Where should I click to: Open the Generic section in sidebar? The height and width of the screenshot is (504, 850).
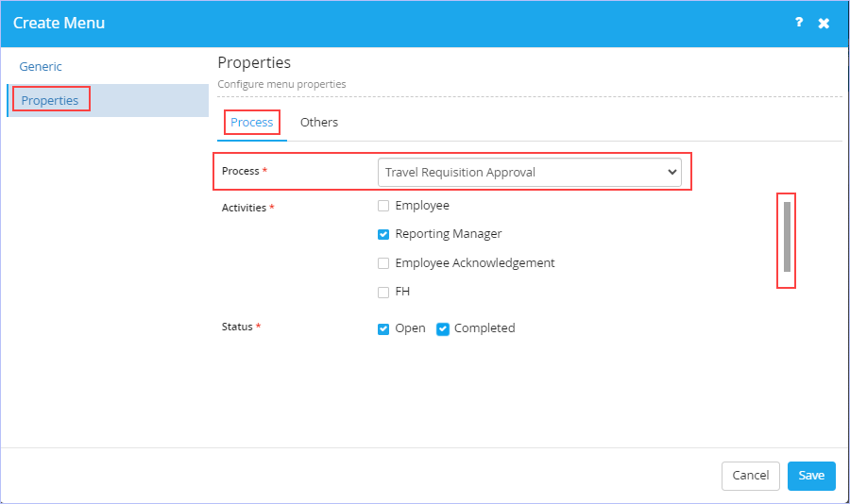[41, 67]
